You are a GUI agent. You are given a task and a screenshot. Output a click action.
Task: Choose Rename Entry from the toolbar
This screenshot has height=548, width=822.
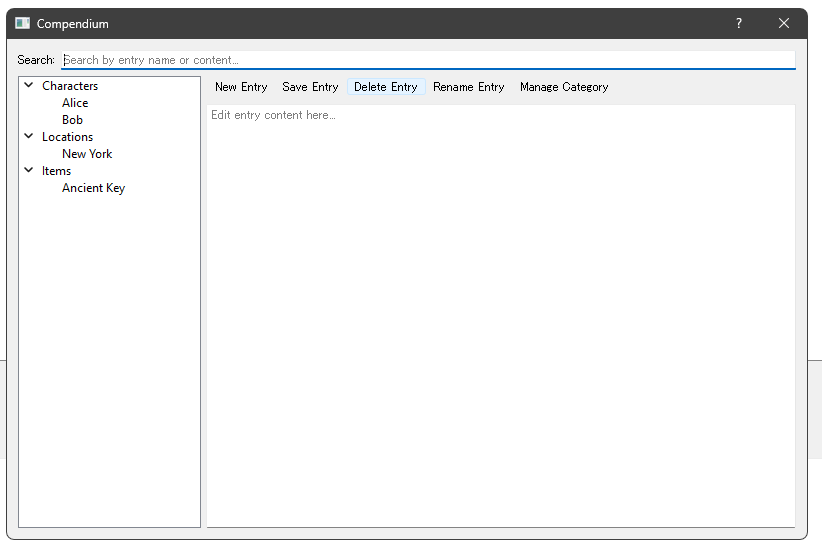[468, 87]
